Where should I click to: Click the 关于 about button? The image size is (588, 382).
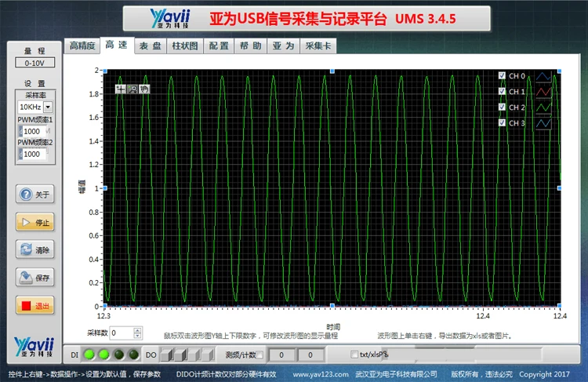tap(34, 195)
